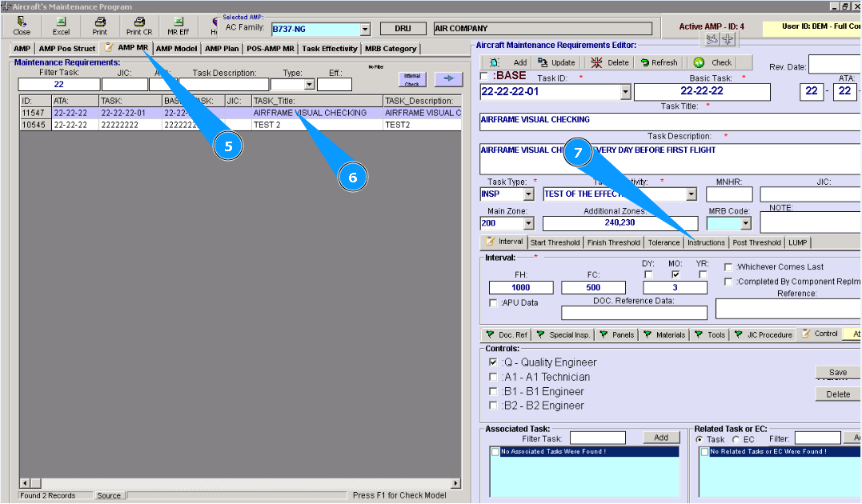Screen dimensions: 862x504
Task: Click the DRU button
Action: tap(403, 29)
